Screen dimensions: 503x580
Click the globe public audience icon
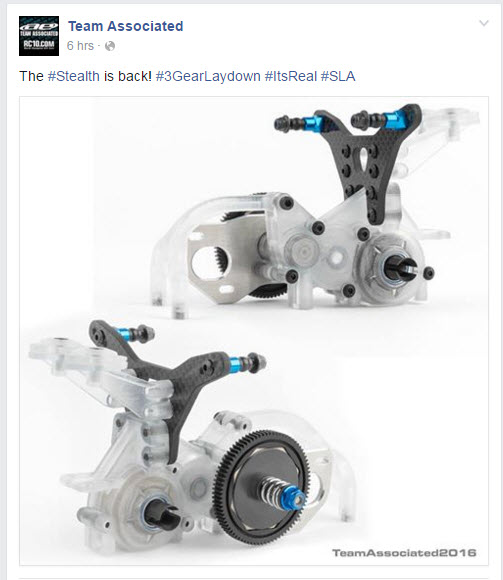point(110,46)
